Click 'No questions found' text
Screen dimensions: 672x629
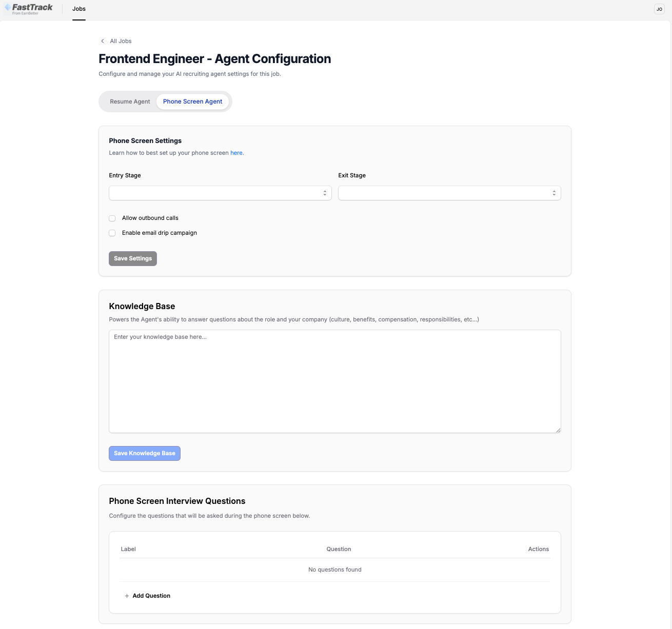[x=335, y=570]
